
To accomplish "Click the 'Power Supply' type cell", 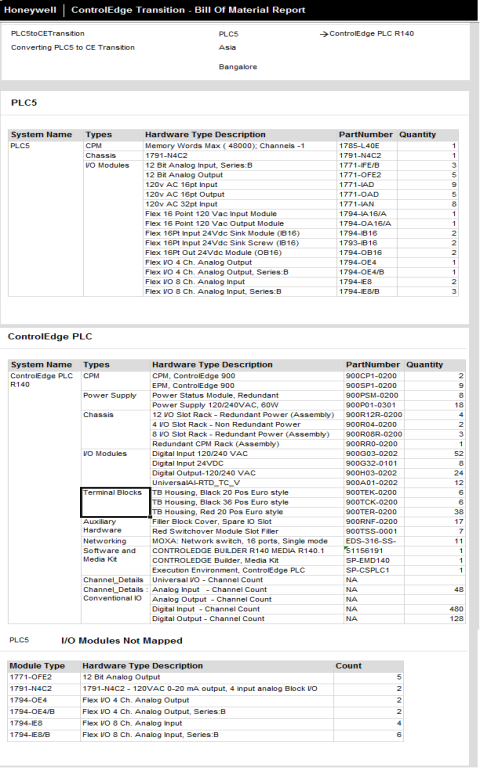I will pos(110,395).
